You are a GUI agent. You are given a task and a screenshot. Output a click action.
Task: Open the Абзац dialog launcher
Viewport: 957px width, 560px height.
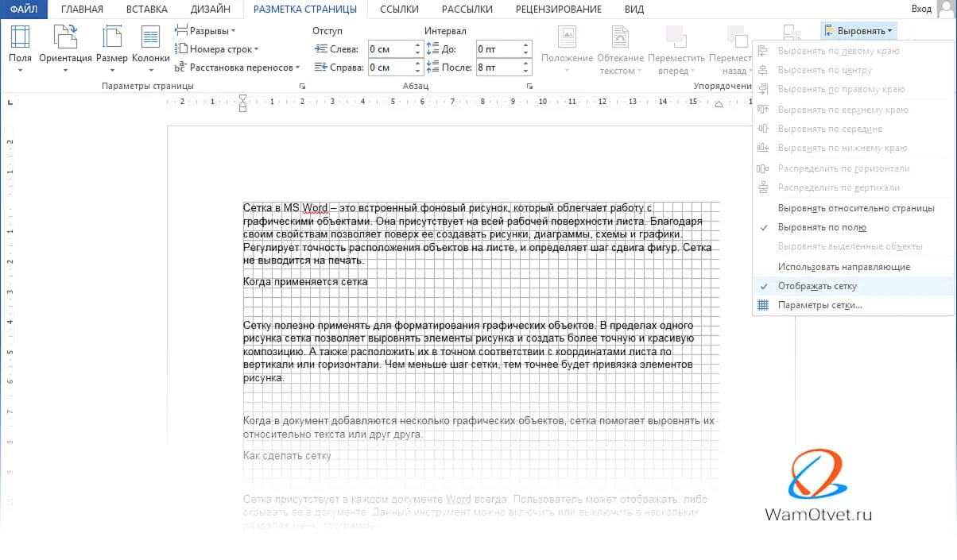click(x=529, y=86)
